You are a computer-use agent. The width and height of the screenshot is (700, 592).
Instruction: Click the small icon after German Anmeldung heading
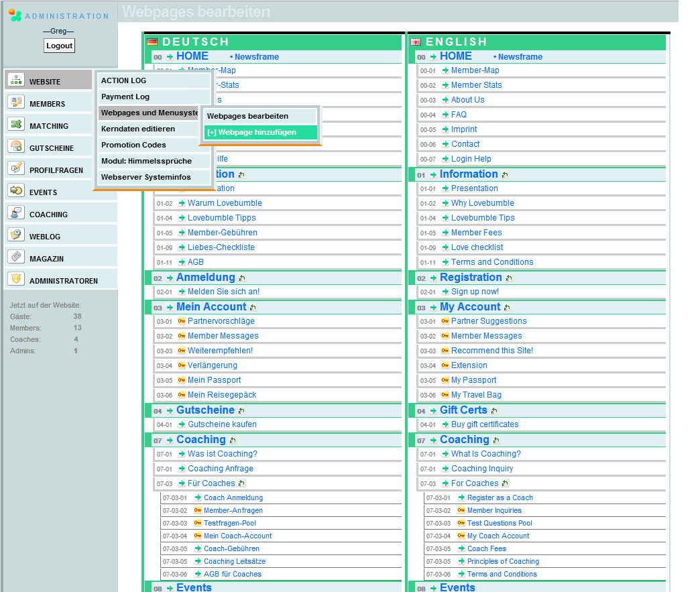click(242, 278)
